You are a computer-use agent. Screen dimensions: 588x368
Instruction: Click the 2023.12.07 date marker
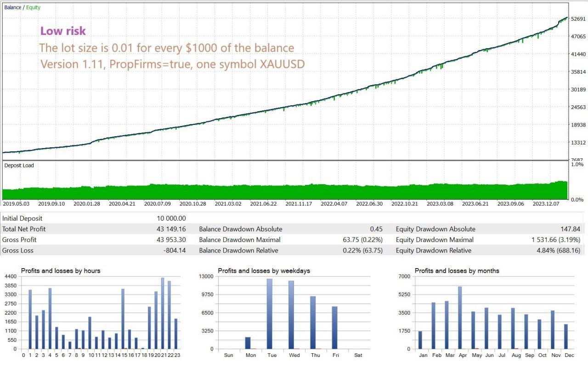546,203
